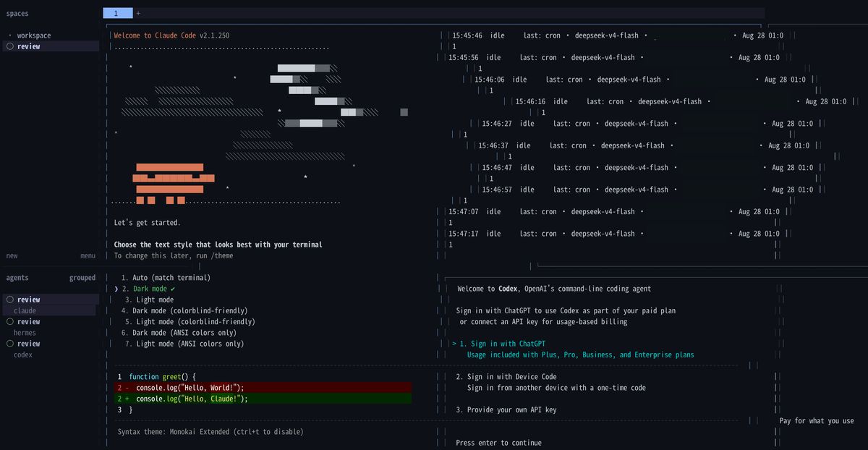The width and height of the screenshot is (868, 450).
Task: Open a new tab with the plus button
Action: [138, 13]
